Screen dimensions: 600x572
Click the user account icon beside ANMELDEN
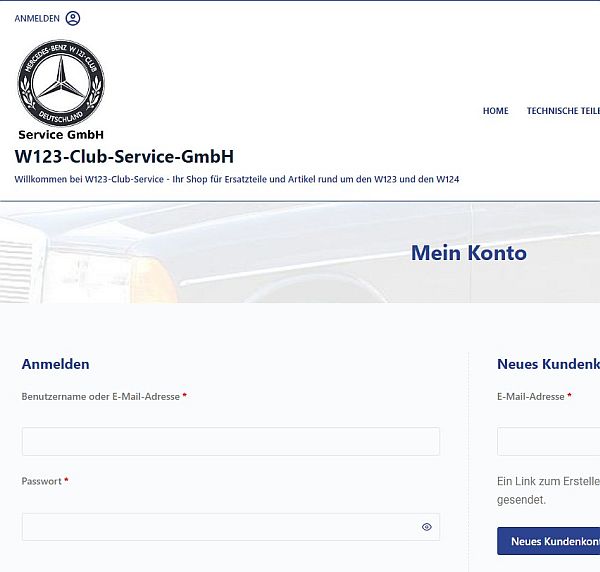coord(73,18)
